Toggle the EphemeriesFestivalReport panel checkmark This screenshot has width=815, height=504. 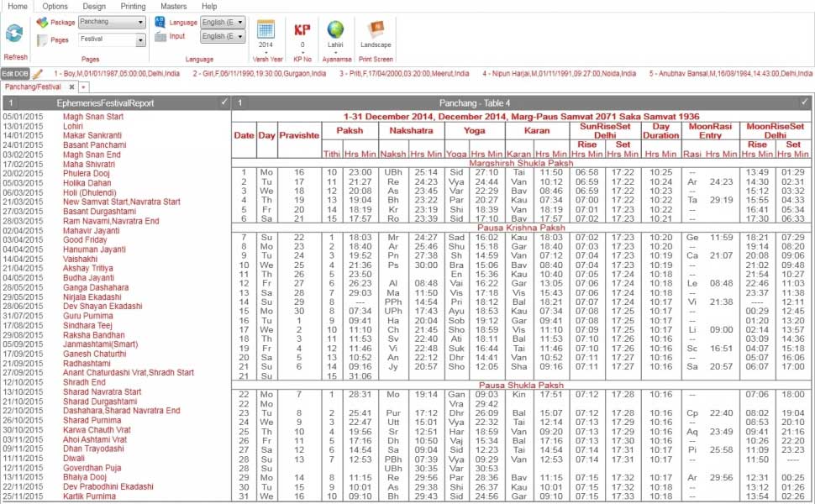point(224,102)
